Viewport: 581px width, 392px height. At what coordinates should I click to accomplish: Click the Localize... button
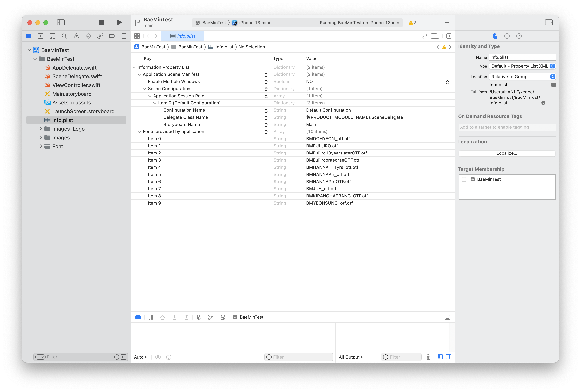point(506,153)
